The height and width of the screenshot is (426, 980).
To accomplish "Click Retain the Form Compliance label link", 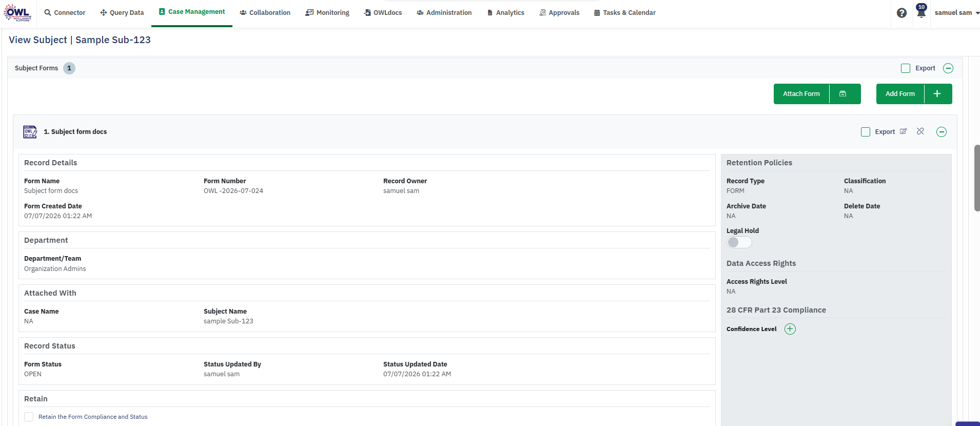I will click(93, 417).
